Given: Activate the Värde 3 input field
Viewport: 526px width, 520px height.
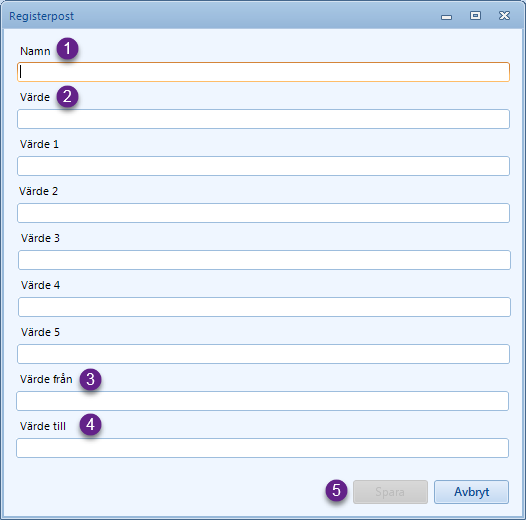Looking at the screenshot, I should click(264, 260).
